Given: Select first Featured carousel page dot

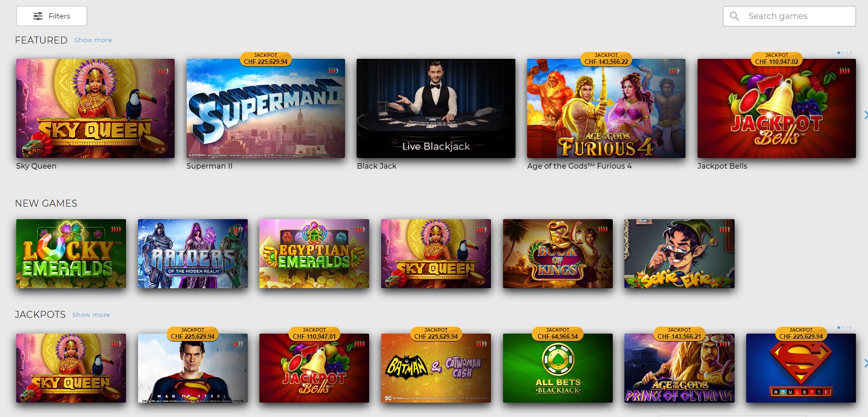Looking at the screenshot, I should coord(839,53).
